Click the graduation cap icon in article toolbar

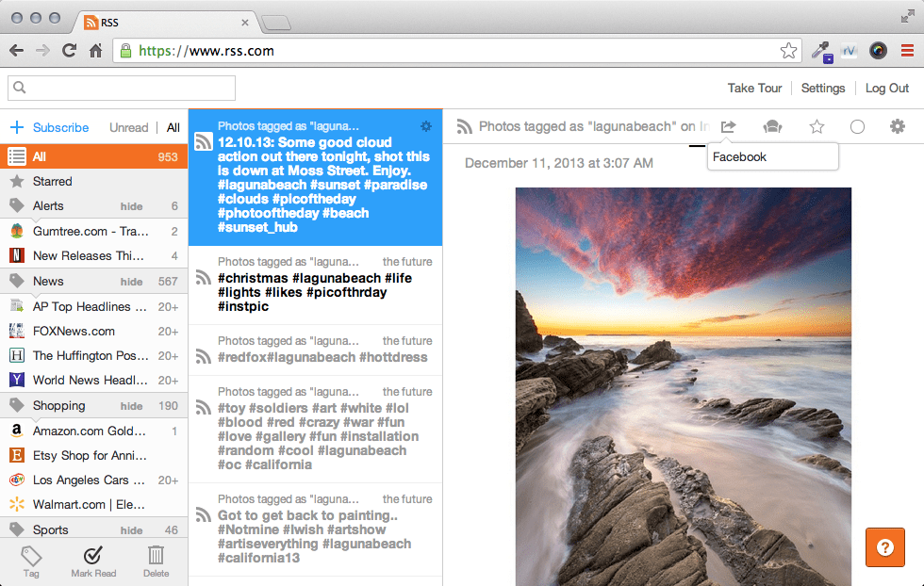pyautogui.click(x=772, y=126)
